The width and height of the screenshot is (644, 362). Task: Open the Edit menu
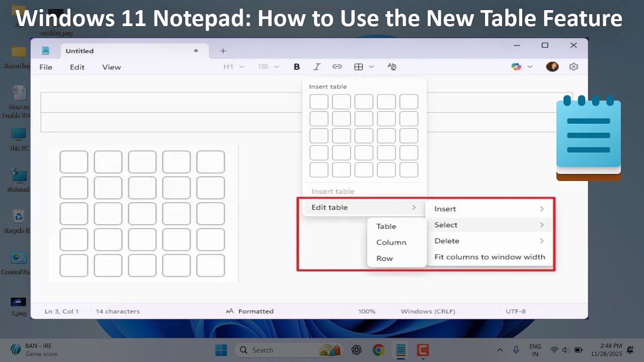(x=77, y=67)
